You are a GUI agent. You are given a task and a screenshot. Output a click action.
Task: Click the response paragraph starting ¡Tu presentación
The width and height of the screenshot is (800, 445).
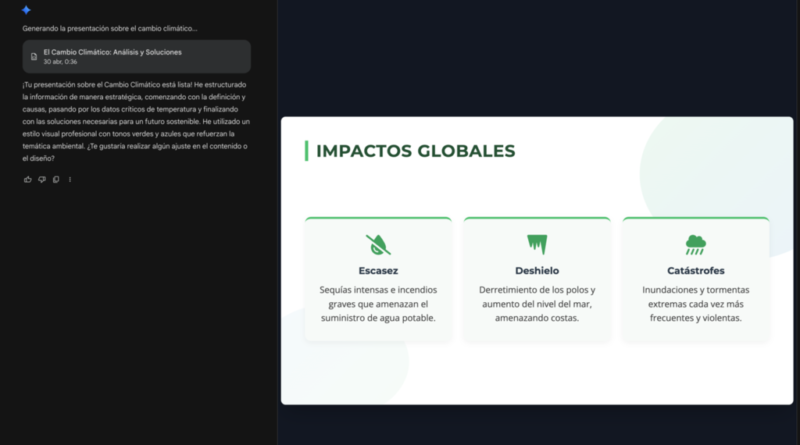click(x=136, y=121)
